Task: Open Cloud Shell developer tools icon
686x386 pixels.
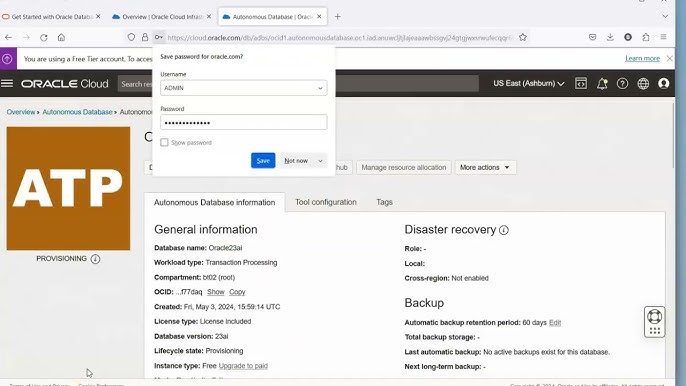Action: click(x=581, y=83)
